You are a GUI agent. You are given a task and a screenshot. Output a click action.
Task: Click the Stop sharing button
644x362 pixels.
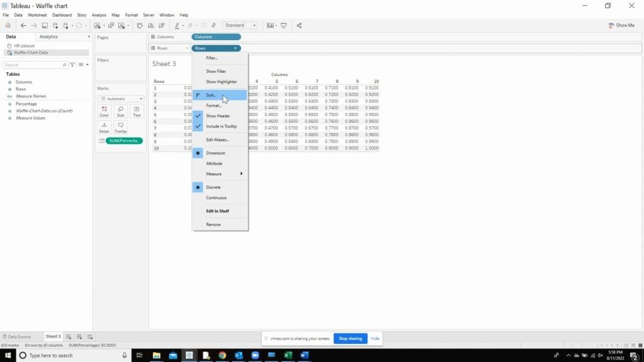pyautogui.click(x=350, y=338)
